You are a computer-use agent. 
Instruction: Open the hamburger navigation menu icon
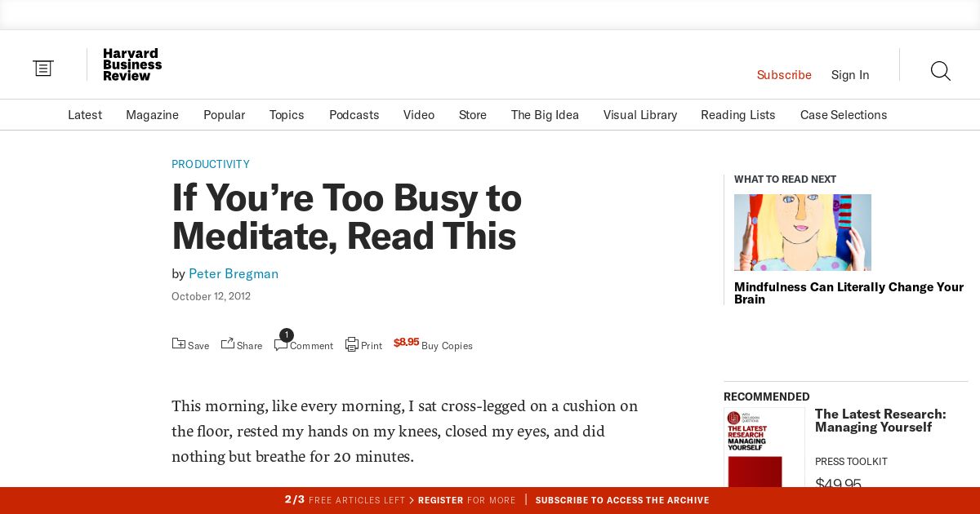(x=43, y=69)
